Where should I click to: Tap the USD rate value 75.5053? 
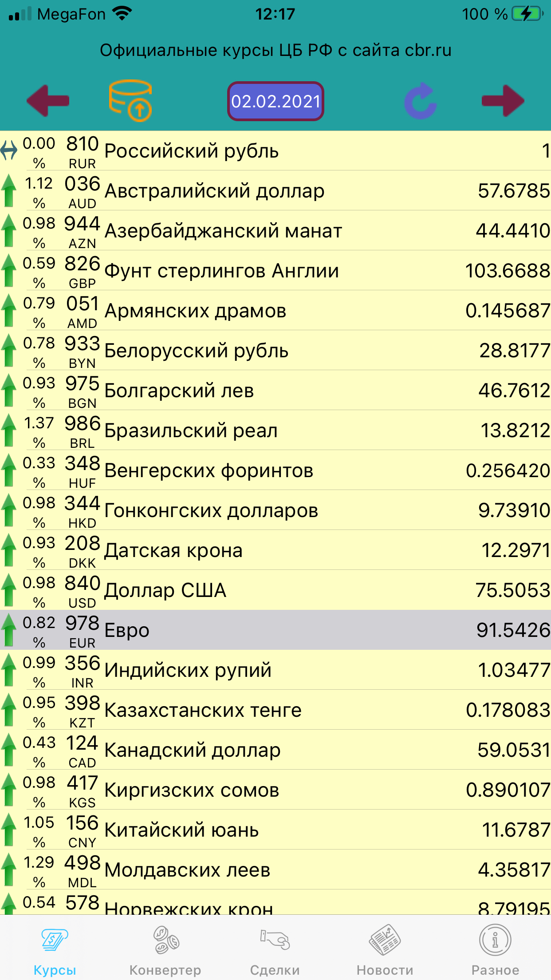[513, 590]
